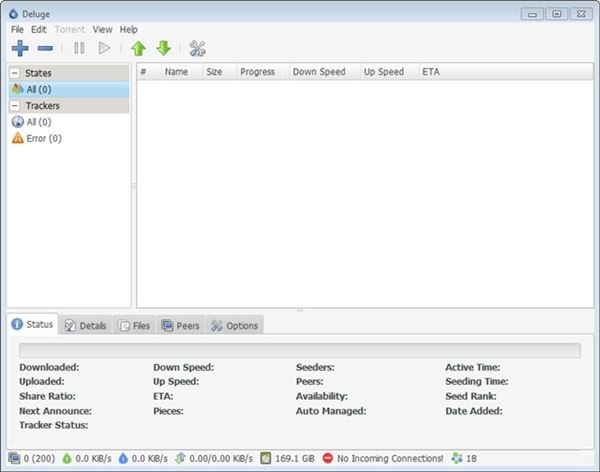Click the torrent progress bar in Status
Image resolution: width=600 pixels, height=472 pixels.
299,350
